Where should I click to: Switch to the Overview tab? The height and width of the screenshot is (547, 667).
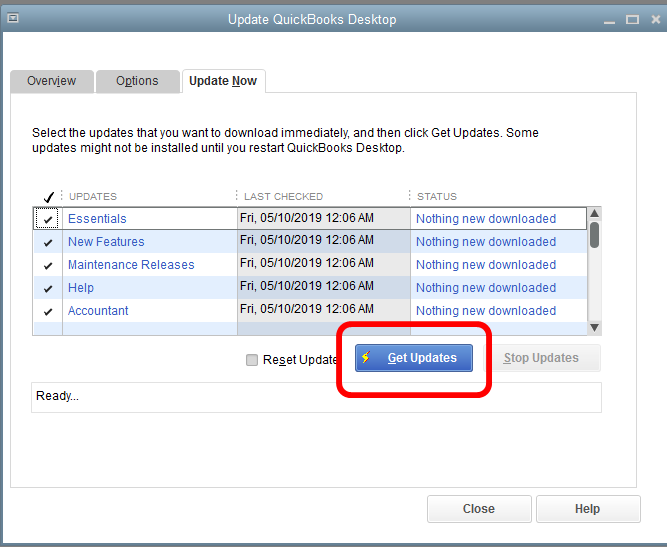(x=51, y=81)
